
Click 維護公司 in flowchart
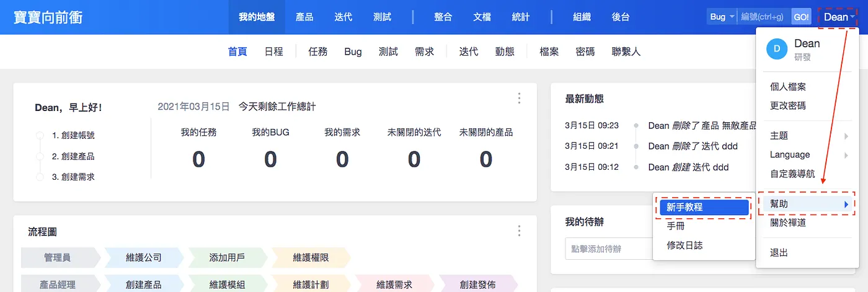point(144,257)
